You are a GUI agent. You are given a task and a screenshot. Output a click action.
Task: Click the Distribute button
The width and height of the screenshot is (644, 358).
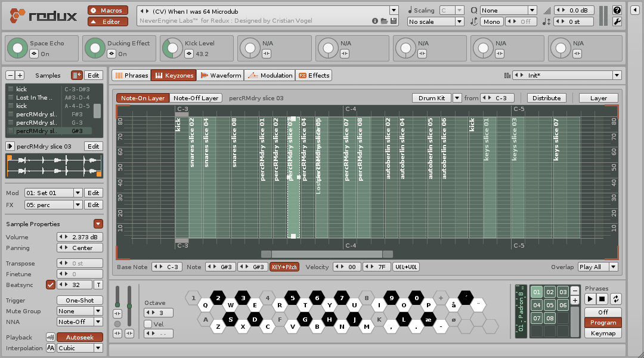546,98
